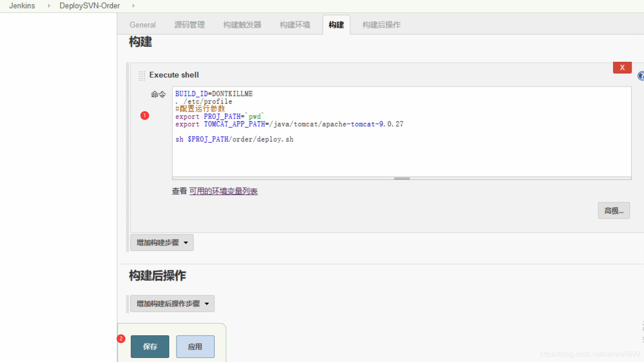Viewport: 644px width, 362px height.
Task: Open the 增加构建后操作步骤 dropdown
Action: pyautogui.click(x=172, y=304)
